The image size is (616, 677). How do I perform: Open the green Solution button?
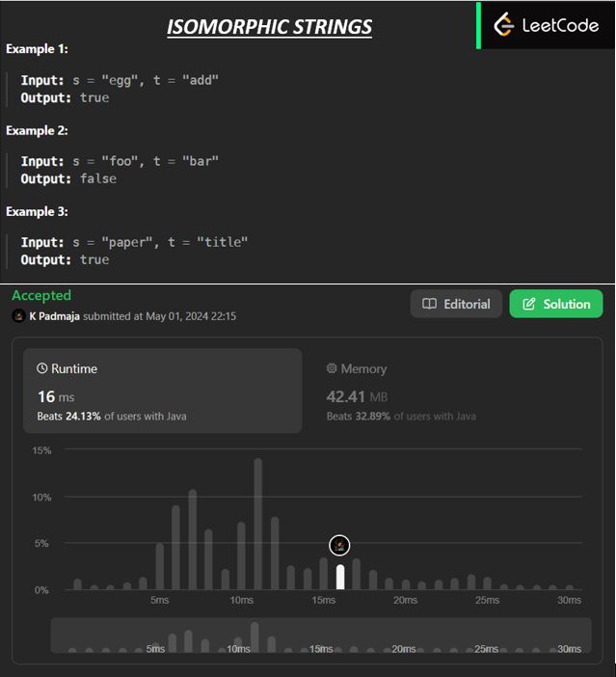(556, 304)
